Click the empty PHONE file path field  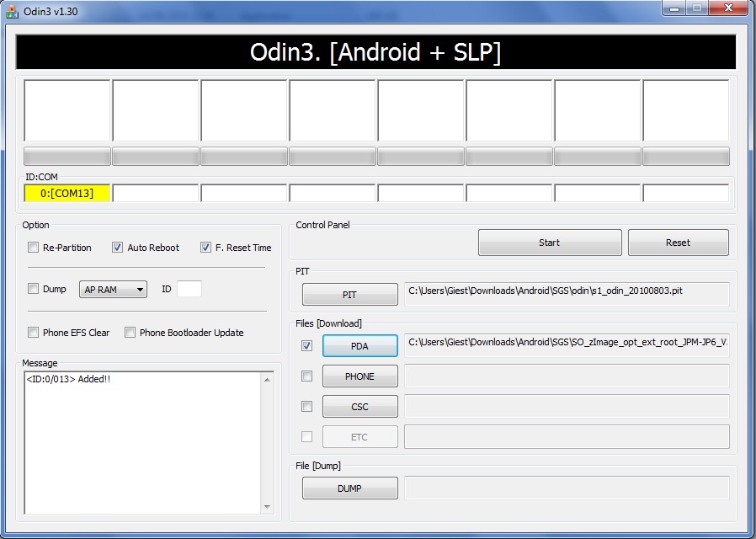pyautogui.click(x=567, y=376)
